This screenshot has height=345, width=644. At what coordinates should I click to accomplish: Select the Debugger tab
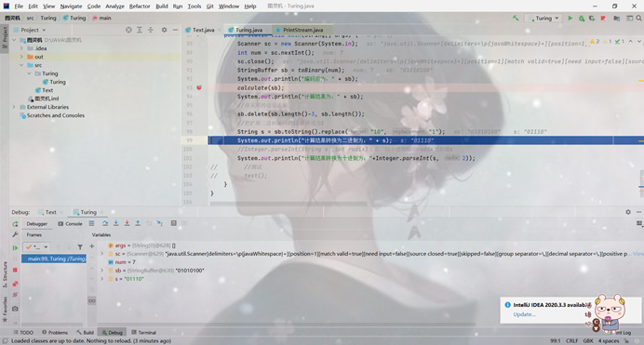pyautogui.click(x=37, y=224)
